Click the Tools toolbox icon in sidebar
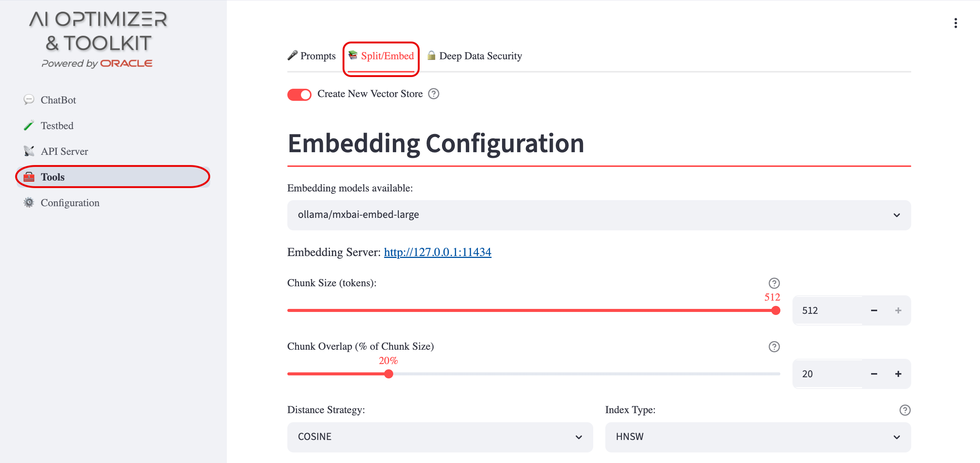This screenshot has height=463, width=980. coord(29,177)
